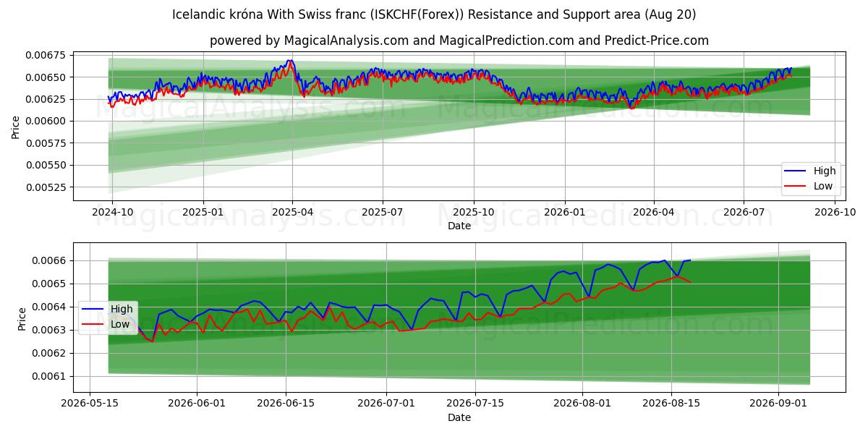
Task: Click the 2024-10 date tick label
Action: coord(112,213)
